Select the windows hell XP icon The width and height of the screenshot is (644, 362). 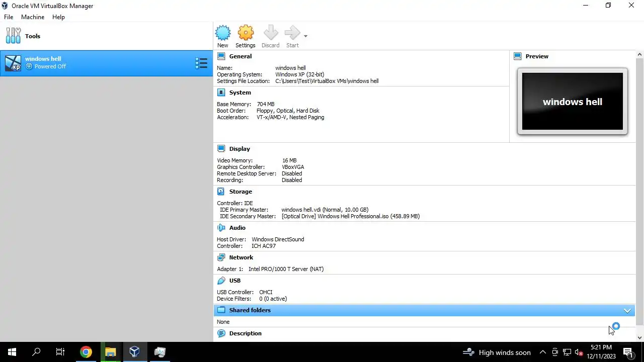pyautogui.click(x=13, y=63)
